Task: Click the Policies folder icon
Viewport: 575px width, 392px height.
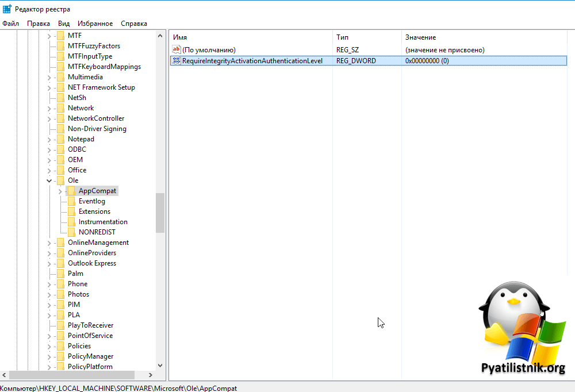Action: 60,346
